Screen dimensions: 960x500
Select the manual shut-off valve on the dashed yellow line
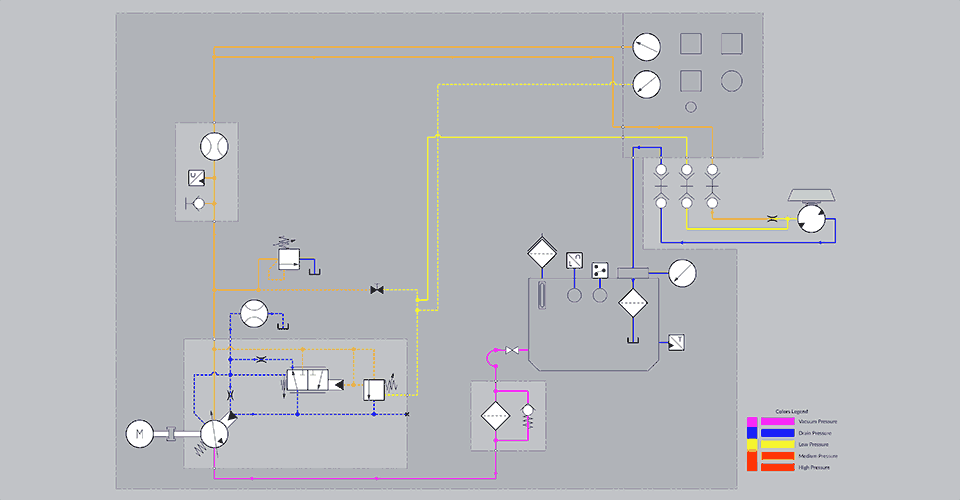pyautogui.click(x=377, y=290)
